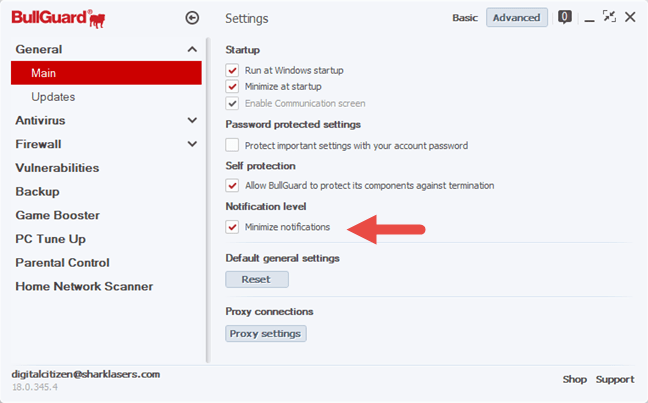The height and width of the screenshot is (403, 648).
Task: Open the Updates settings page
Action: (53, 97)
